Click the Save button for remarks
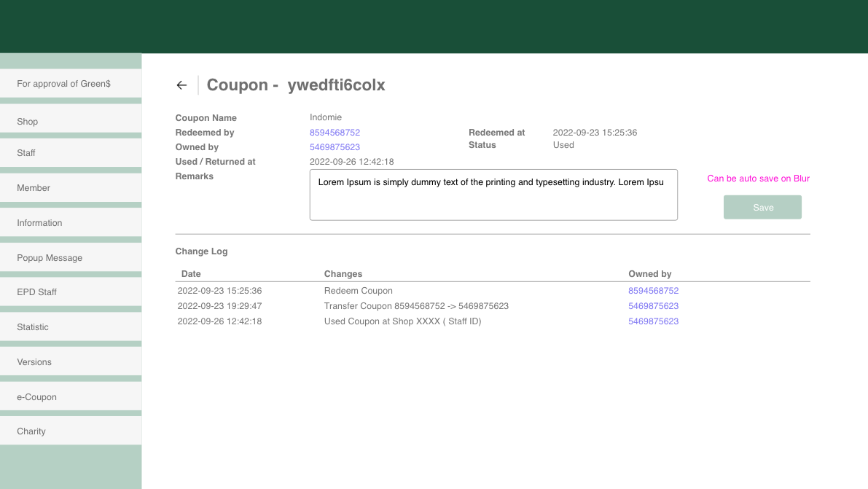 [762, 208]
